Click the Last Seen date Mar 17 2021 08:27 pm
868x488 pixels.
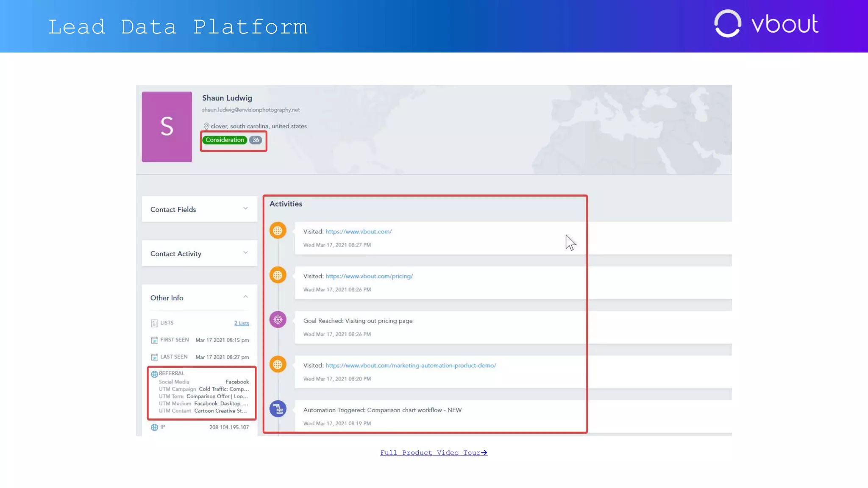[x=222, y=357]
